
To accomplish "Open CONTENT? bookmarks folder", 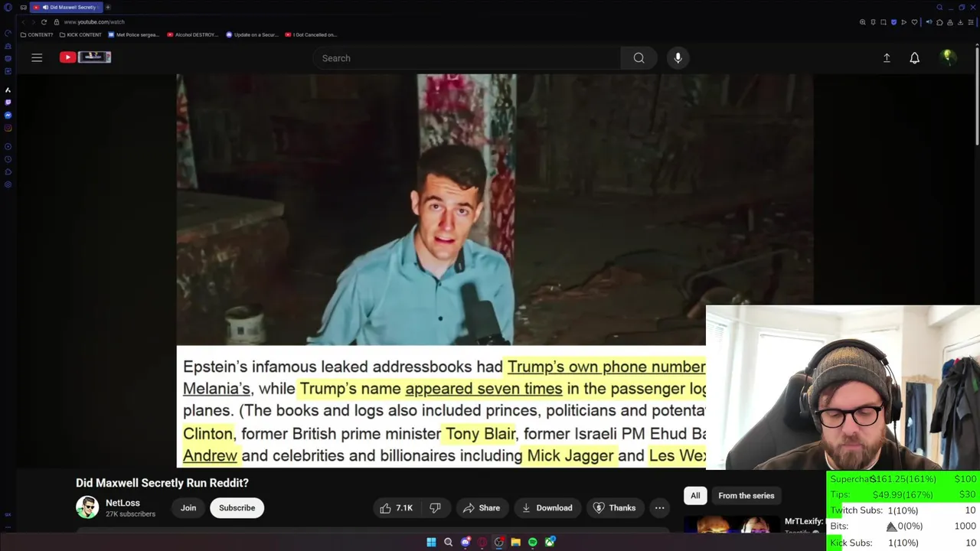I will pos(37,34).
